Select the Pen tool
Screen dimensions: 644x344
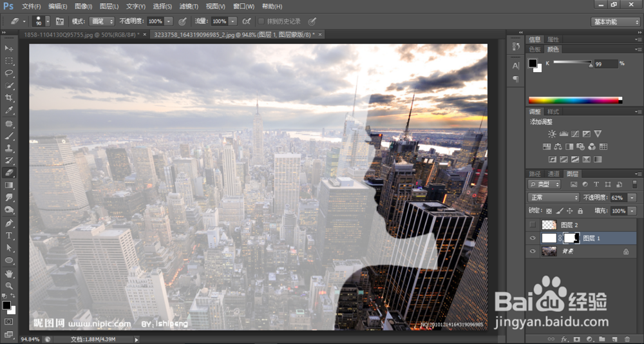9,223
